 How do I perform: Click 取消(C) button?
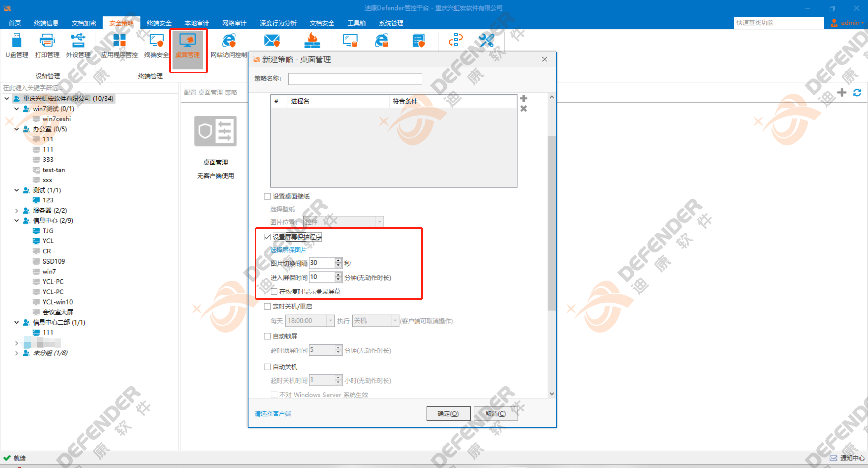coord(495,413)
